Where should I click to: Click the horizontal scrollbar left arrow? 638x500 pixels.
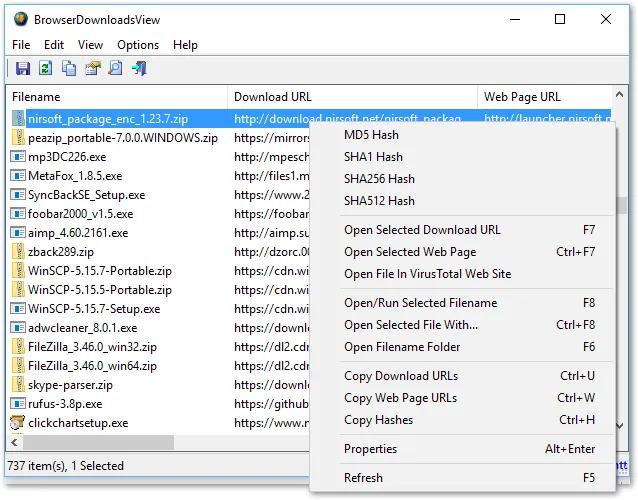(15, 442)
